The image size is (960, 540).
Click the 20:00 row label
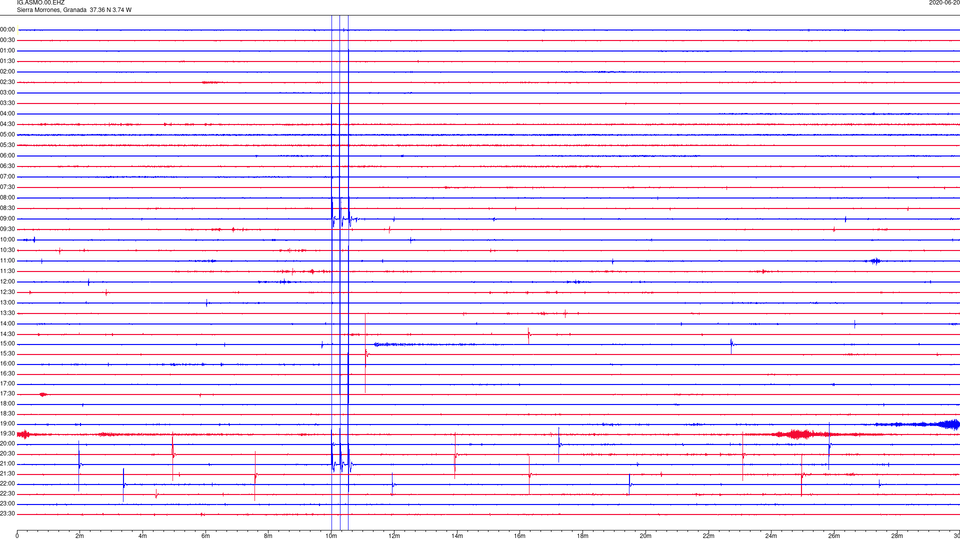click(8, 443)
